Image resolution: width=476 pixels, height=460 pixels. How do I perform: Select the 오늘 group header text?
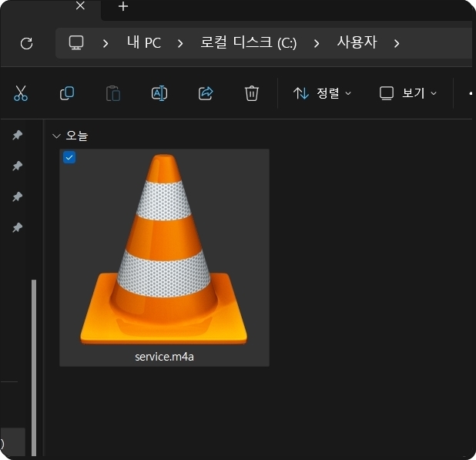pyautogui.click(x=77, y=136)
